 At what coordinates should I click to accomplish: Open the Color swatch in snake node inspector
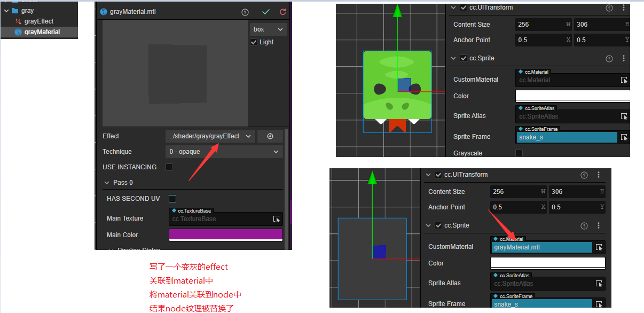(x=572, y=96)
